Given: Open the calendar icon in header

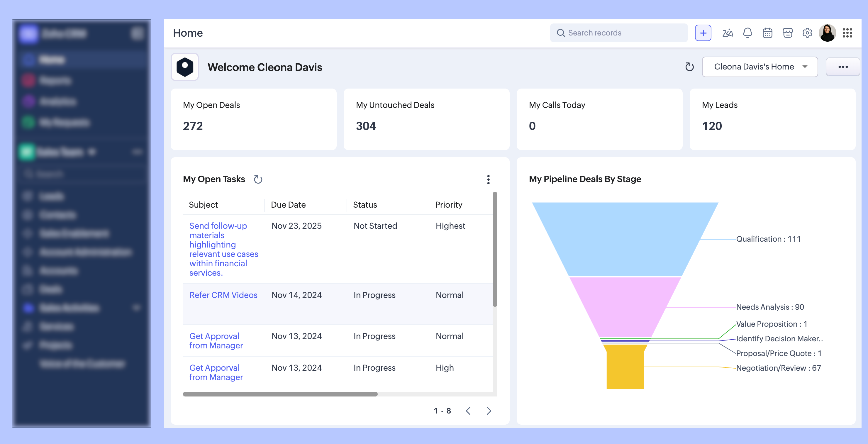Looking at the screenshot, I should pyautogui.click(x=767, y=33).
